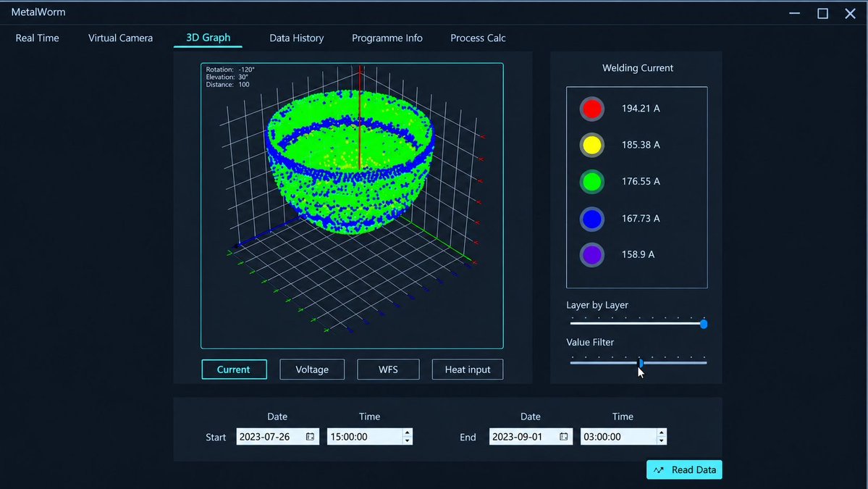The width and height of the screenshot is (868, 489).
Task: Click the 'Elevation: 30°' readout
Action: [x=227, y=77]
